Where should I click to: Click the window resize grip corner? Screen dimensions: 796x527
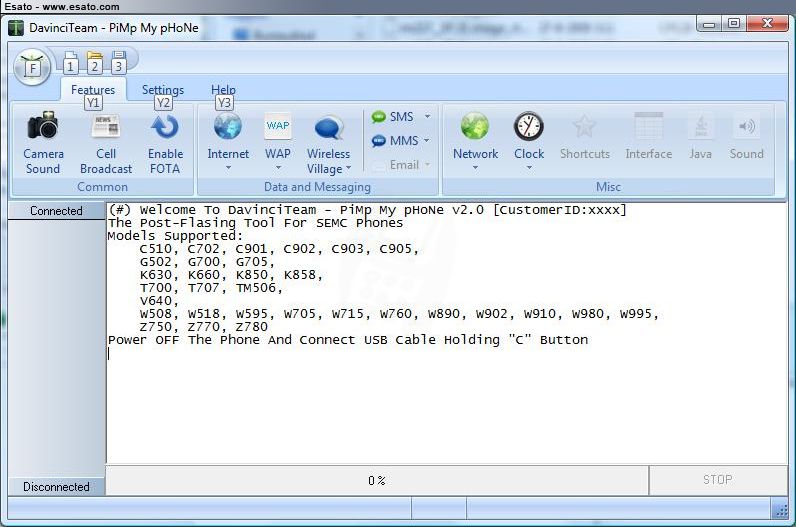pos(781,511)
